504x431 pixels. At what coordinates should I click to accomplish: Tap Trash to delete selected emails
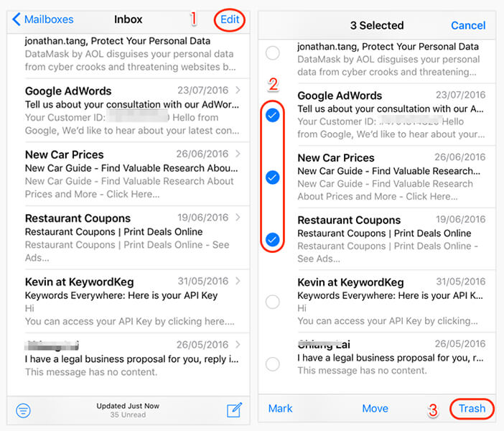(x=472, y=409)
